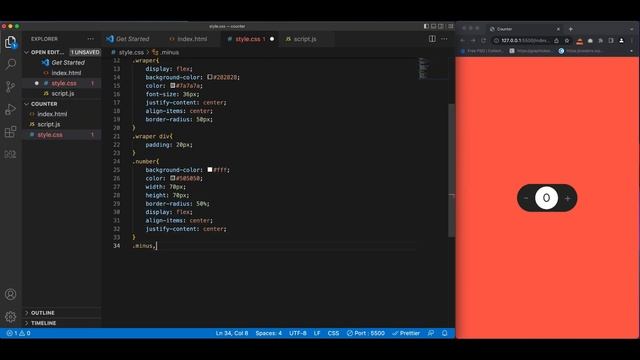The height and width of the screenshot is (360, 640).
Task: Click the Spaces: 4 indentation status item
Action: click(269, 333)
